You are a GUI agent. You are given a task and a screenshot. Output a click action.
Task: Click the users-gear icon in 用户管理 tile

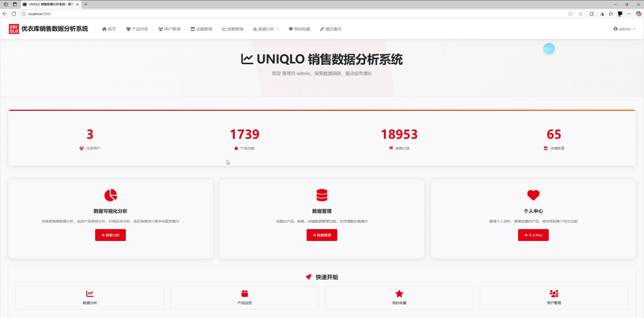pyautogui.click(x=554, y=294)
